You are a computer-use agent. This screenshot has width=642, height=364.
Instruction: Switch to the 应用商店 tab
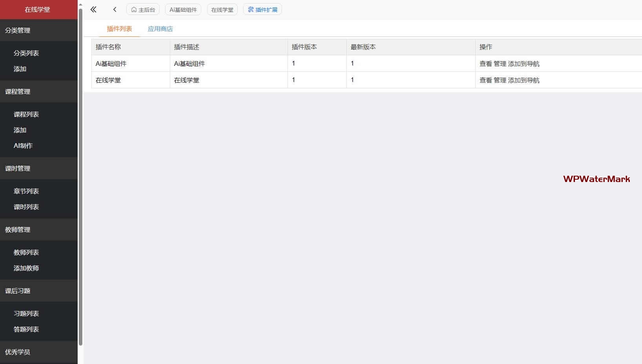click(x=160, y=29)
